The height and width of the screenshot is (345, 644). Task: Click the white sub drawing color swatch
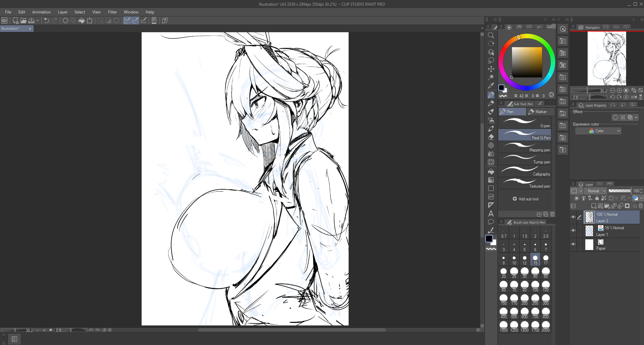(x=494, y=242)
